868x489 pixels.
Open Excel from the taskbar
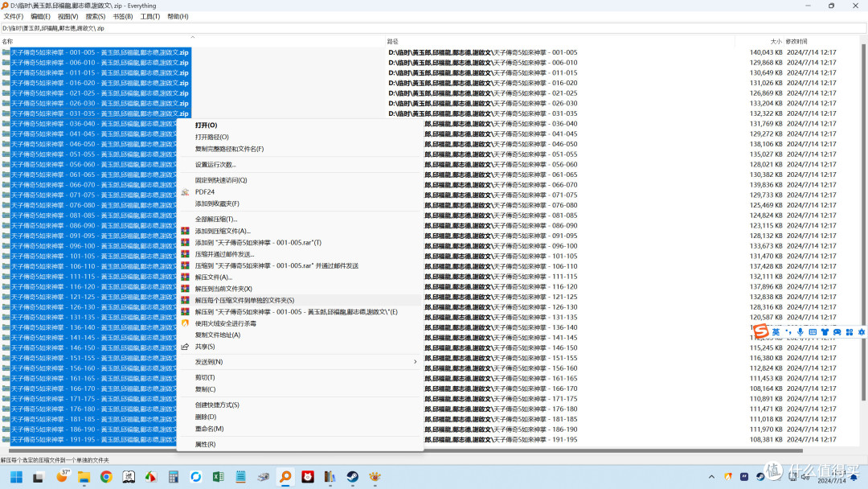218,477
